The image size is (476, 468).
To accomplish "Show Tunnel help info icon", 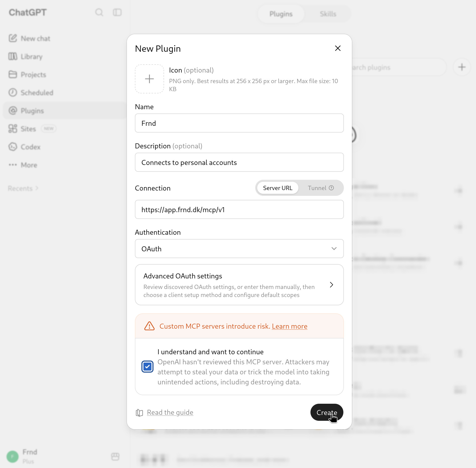I will 331,188.
